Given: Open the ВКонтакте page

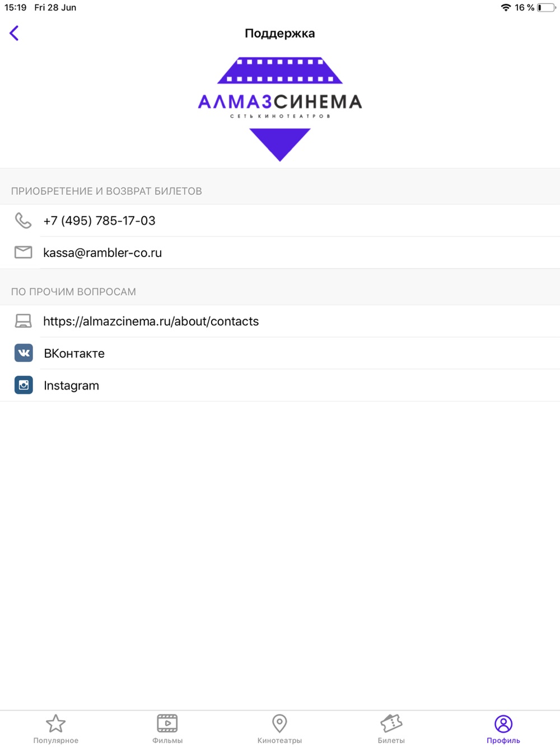Looking at the screenshot, I should coord(74,353).
